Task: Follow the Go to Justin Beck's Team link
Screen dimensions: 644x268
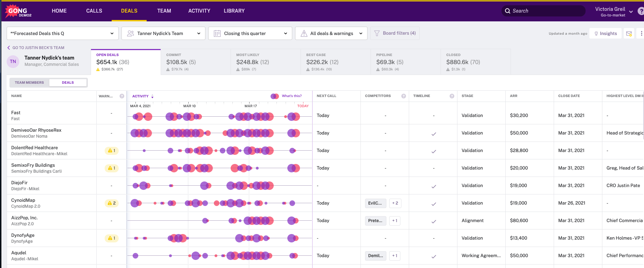Action: [x=36, y=48]
